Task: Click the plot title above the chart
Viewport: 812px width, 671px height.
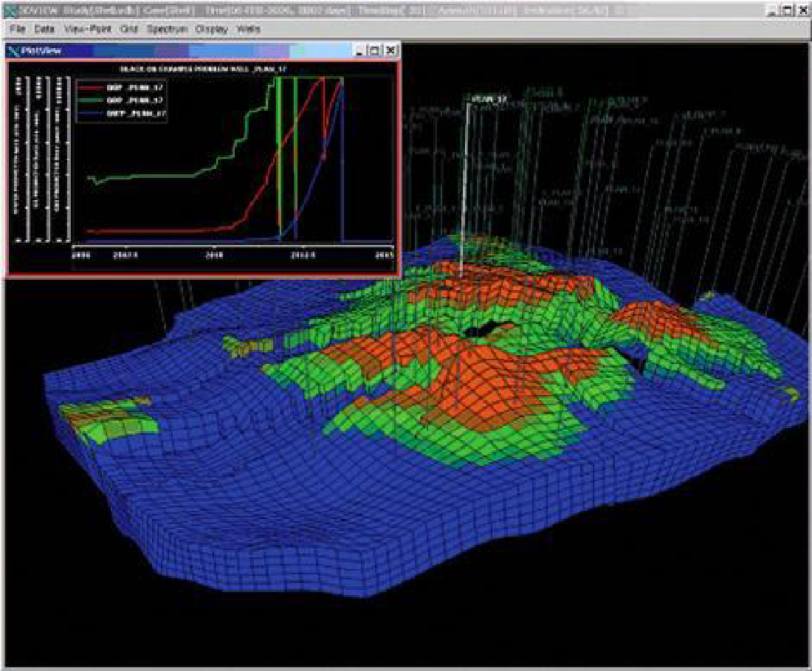Action: point(203,69)
